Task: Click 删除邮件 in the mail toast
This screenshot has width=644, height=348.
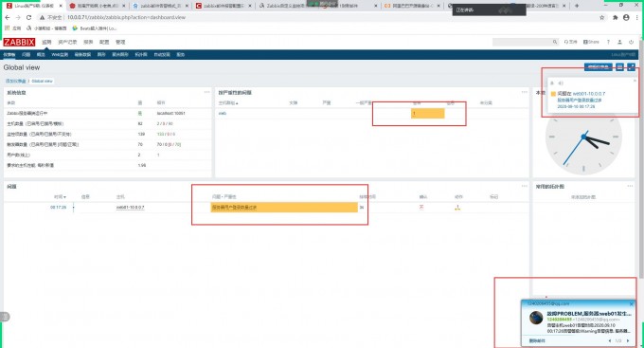Action: (537, 340)
